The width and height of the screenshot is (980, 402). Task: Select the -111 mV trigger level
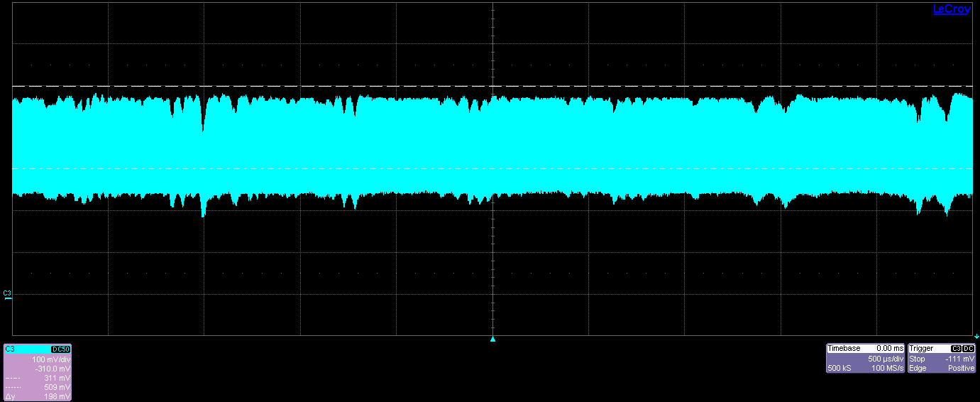960,359
